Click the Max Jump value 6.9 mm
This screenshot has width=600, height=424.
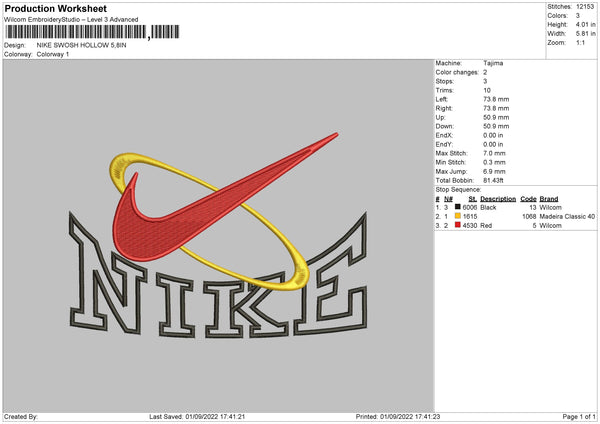(x=494, y=171)
